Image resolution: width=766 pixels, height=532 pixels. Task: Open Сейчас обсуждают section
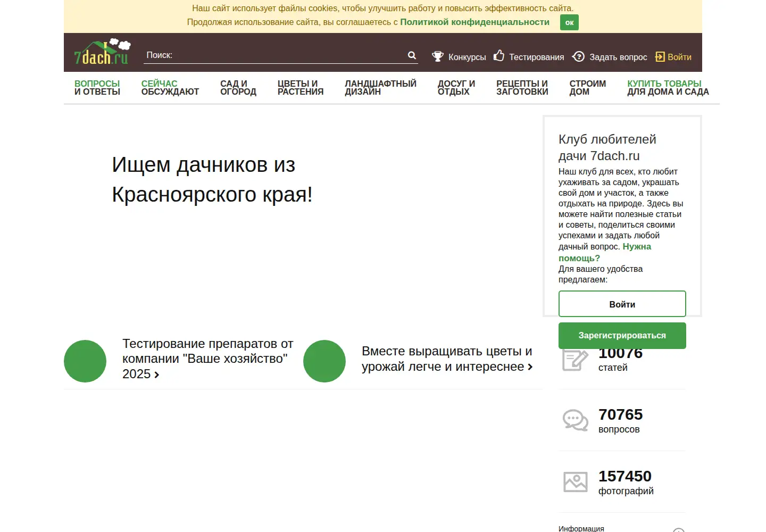click(x=170, y=88)
